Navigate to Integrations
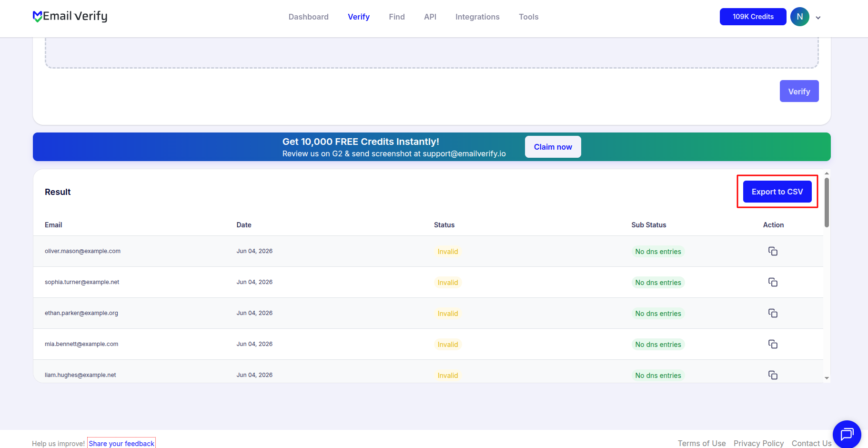Screen dimensions: 868x448 [x=477, y=17]
